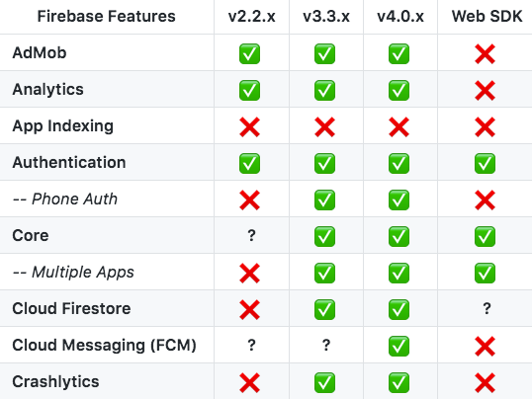The image size is (532, 399).
Task: Click Authentication checkmark in Web SDK column
Action: [485, 163]
